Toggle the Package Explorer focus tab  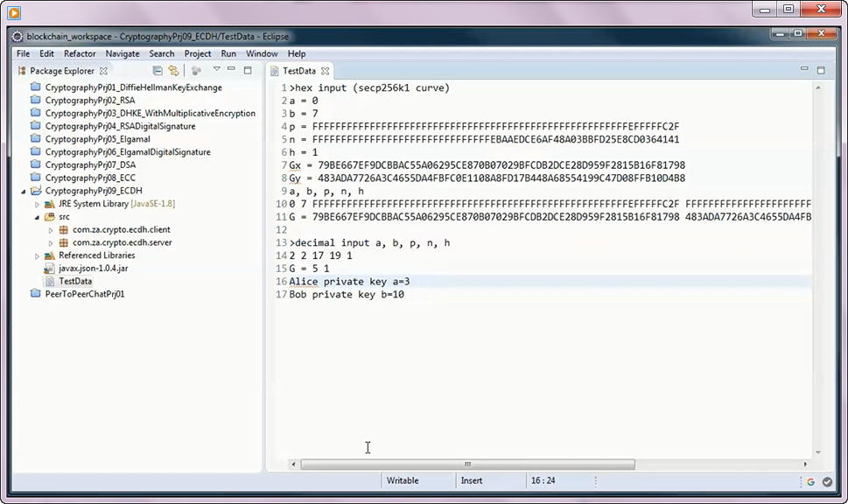[x=64, y=71]
